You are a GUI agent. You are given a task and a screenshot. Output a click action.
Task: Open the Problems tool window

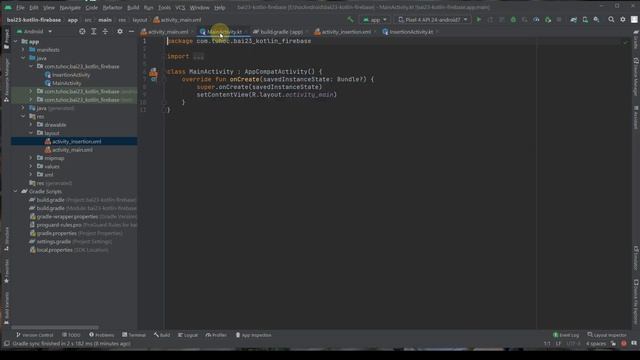pyautogui.click(x=102, y=335)
